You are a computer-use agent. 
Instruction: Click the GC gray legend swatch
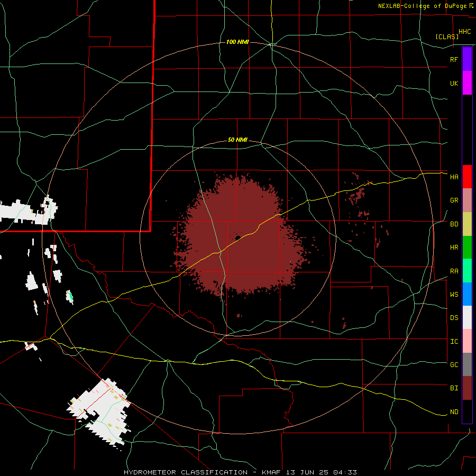click(x=467, y=364)
